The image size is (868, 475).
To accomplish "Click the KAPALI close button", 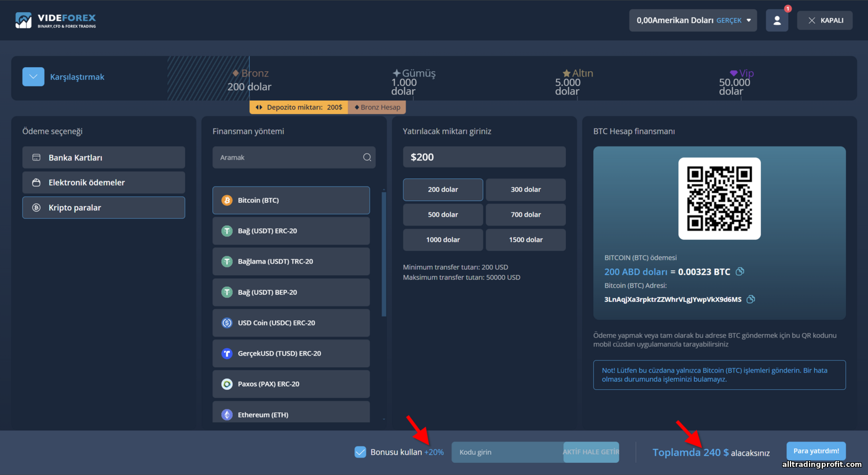I will [825, 20].
